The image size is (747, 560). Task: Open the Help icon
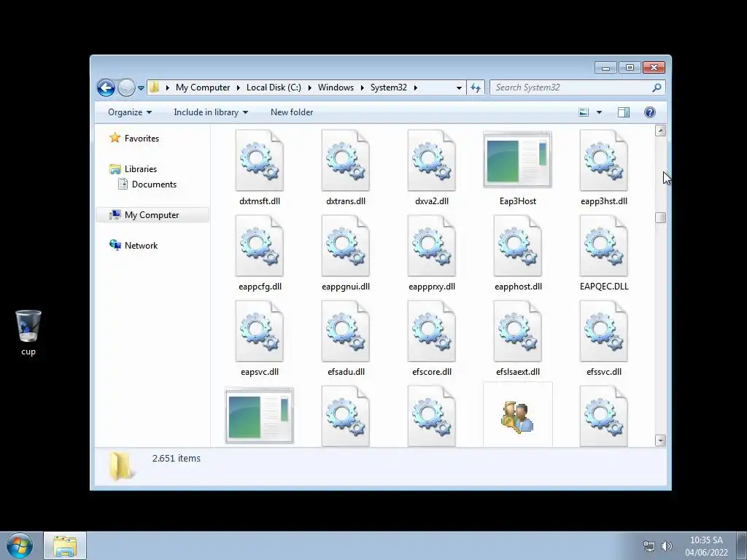click(650, 112)
